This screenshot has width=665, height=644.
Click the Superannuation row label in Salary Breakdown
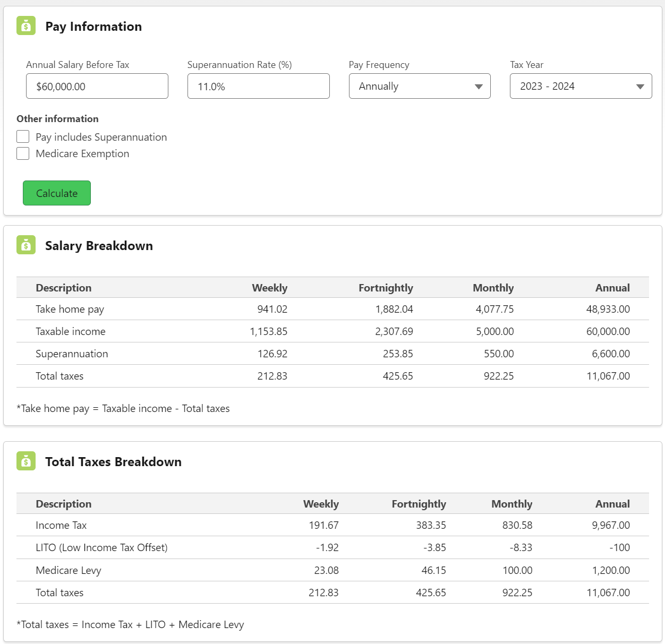click(72, 354)
